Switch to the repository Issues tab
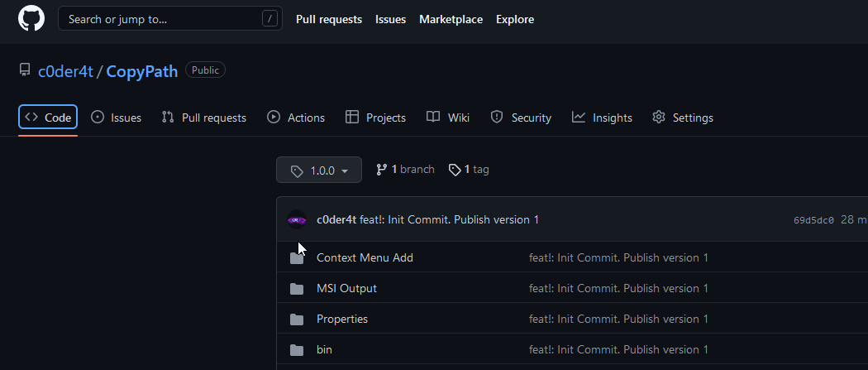Screen dimensions: 868x370 click(116, 118)
